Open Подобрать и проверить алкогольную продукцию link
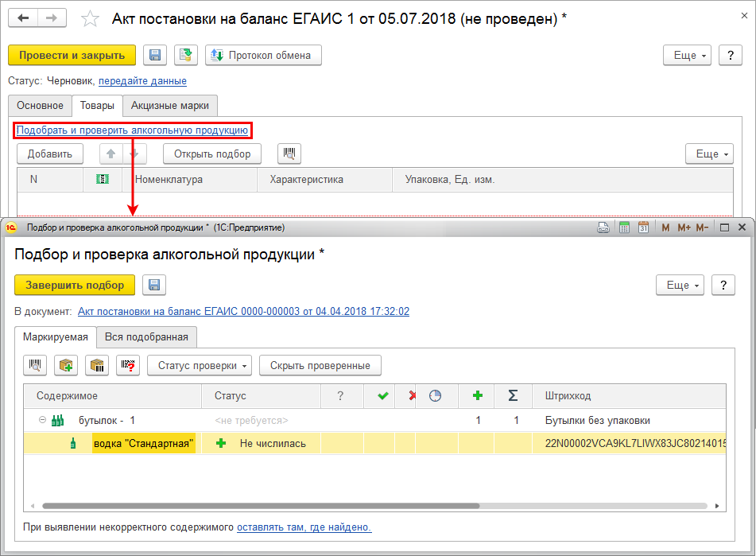Viewport: 756px width, 556px height. click(x=132, y=130)
